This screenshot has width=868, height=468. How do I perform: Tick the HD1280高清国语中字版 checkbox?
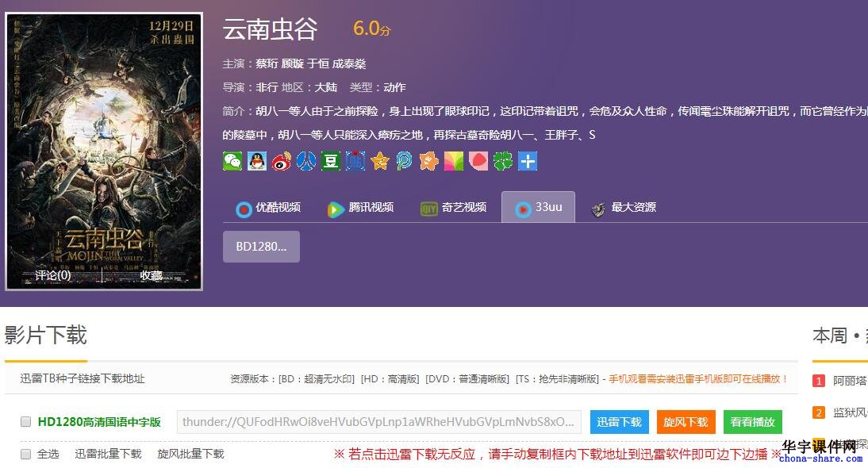(25, 421)
